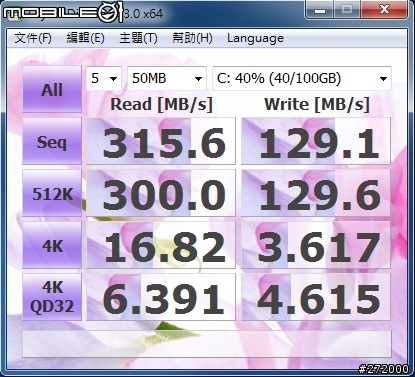This screenshot has width=415, height=377.
Task: Click the Read [MB/s] column header
Action: (x=161, y=104)
